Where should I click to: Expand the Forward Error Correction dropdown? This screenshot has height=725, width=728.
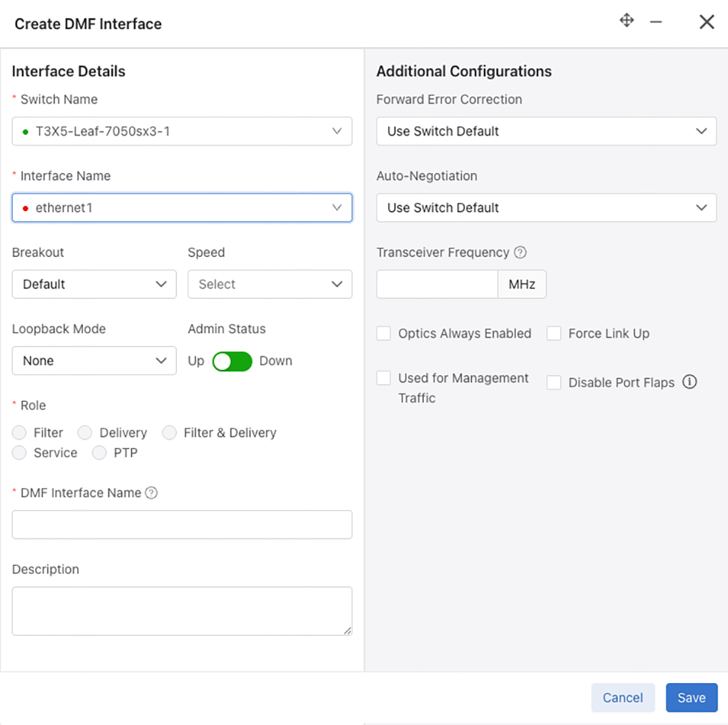coord(546,131)
